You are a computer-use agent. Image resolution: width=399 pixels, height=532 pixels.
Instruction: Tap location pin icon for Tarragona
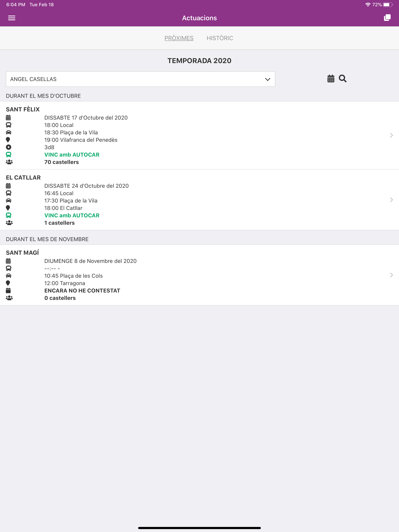pyautogui.click(x=8, y=283)
